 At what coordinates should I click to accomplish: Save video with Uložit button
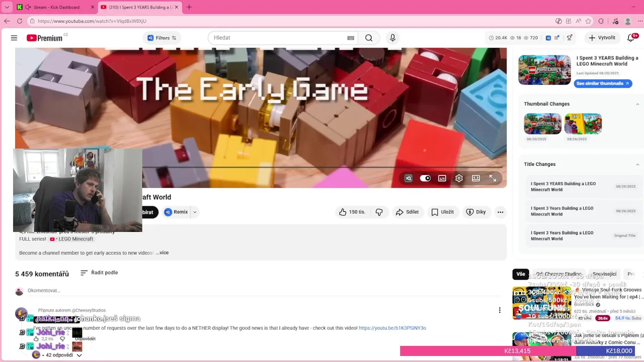point(442,212)
